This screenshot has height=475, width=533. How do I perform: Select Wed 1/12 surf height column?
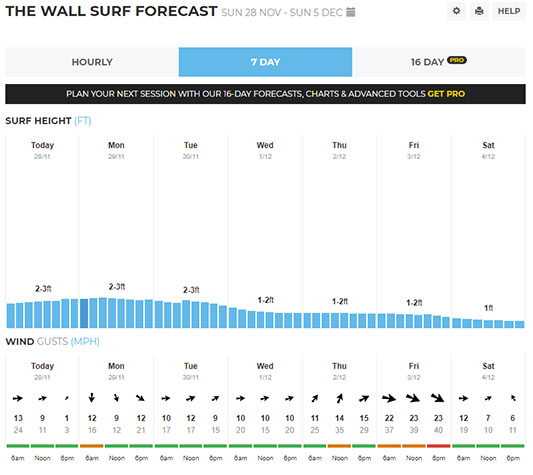(x=265, y=231)
